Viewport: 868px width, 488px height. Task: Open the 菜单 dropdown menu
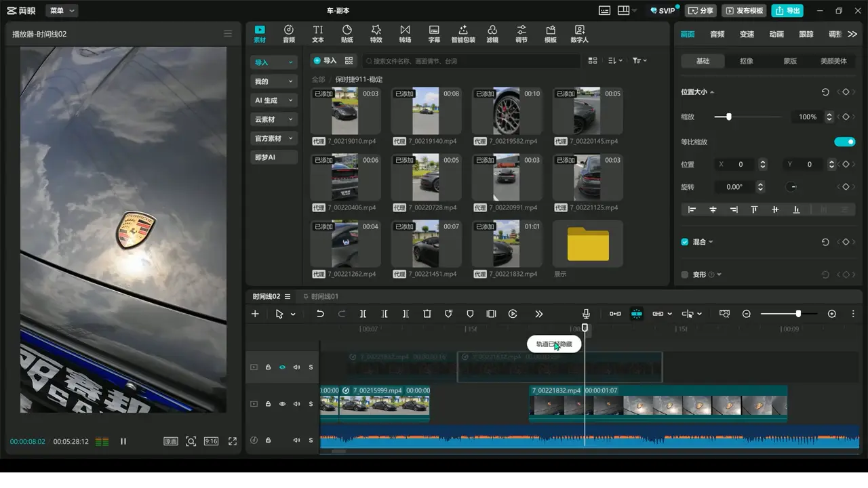point(62,11)
